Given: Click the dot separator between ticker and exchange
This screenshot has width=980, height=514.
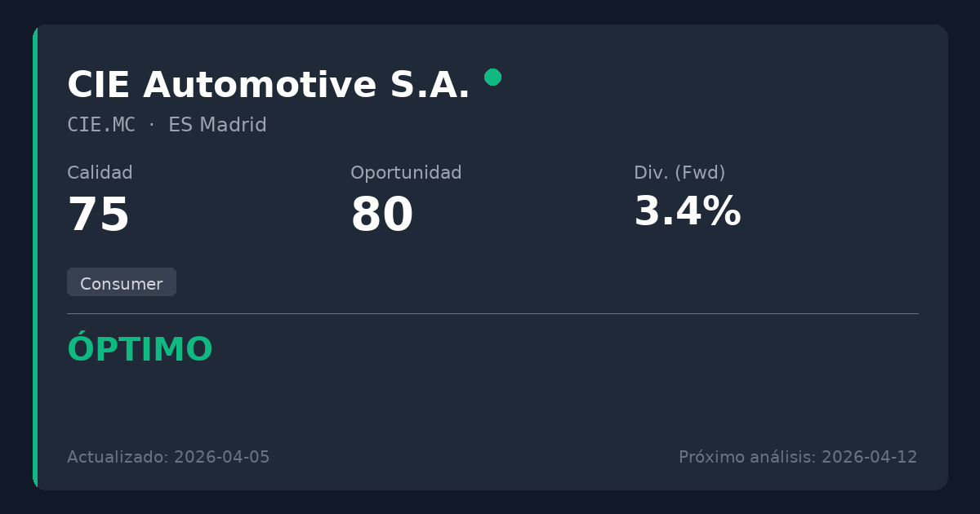Looking at the screenshot, I should (x=152, y=126).
